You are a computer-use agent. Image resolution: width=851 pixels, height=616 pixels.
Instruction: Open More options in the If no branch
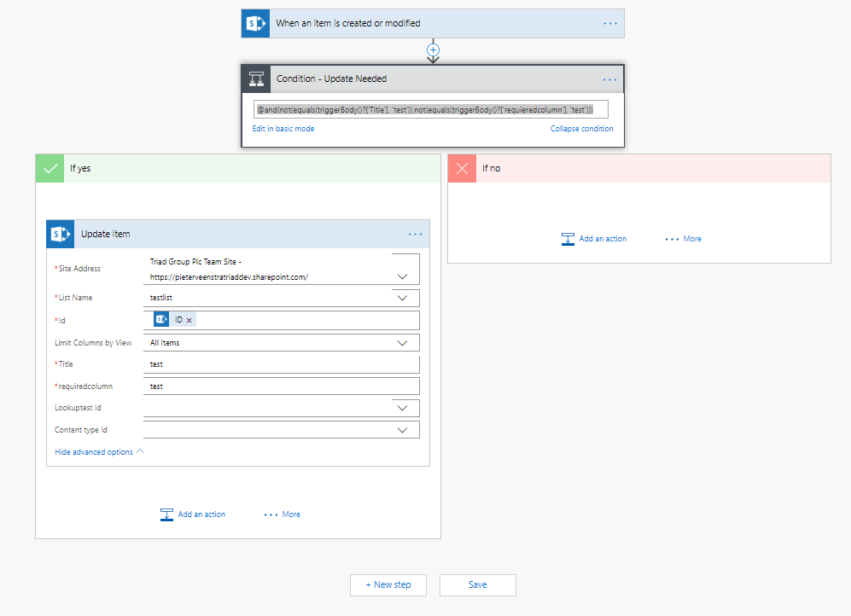coord(684,239)
